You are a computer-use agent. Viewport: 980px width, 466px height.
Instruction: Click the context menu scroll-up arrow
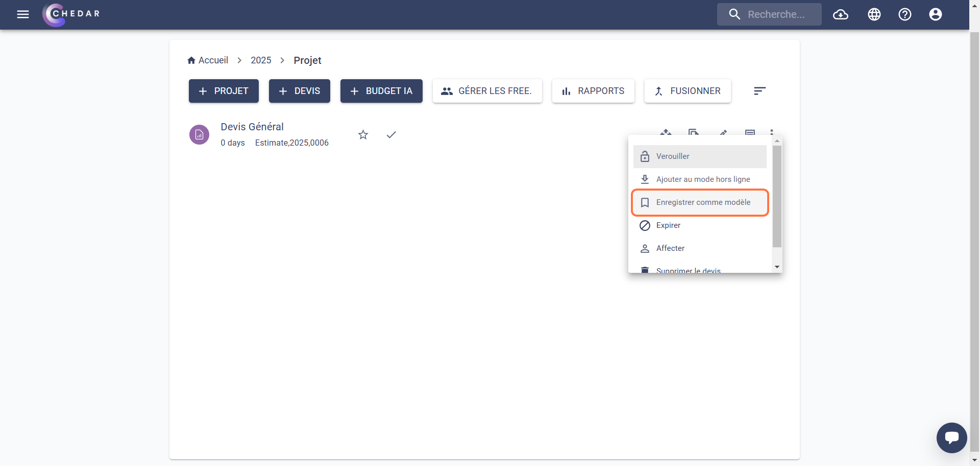[x=777, y=141]
